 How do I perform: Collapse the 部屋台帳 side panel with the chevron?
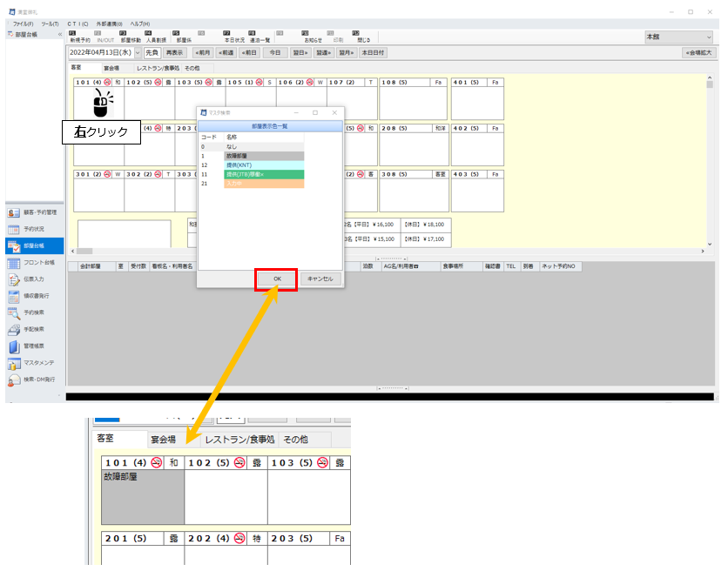coord(60,34)
